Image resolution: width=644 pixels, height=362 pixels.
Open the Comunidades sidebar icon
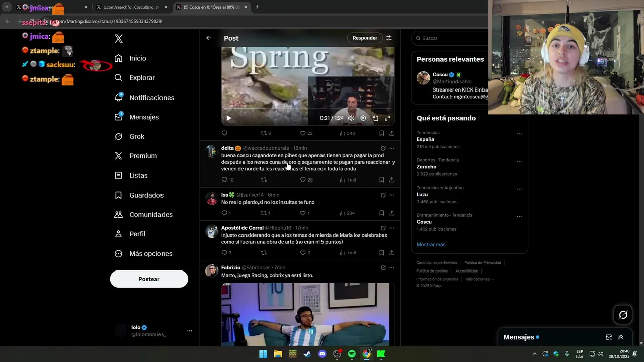click(118, 215)
